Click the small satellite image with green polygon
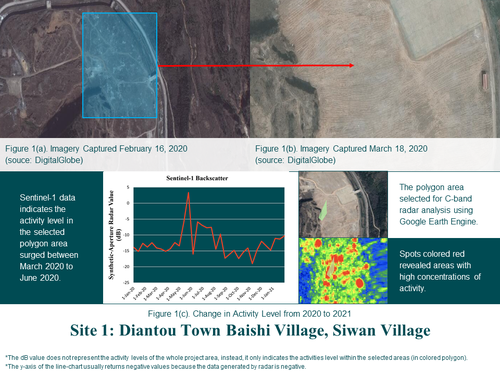This screenshot has width=500, height=375. coord(343,204)
